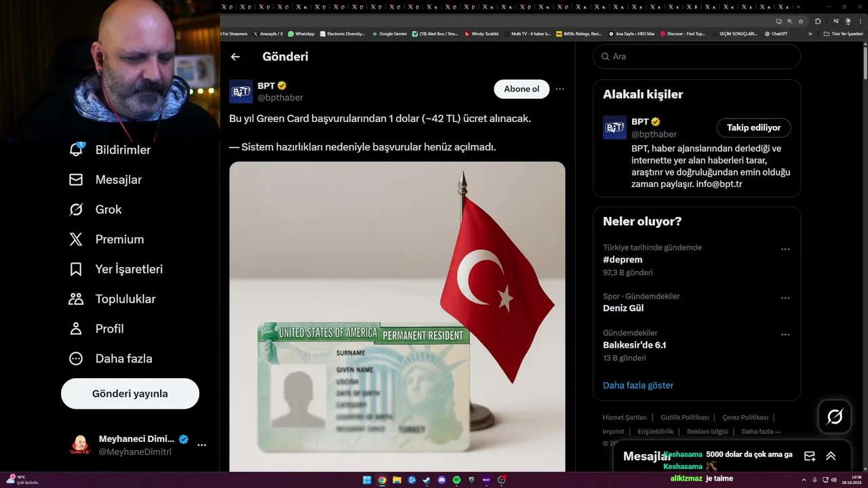
Task: Open Grok in the sidebar
Action: pyautogui.click(x=96, y=209)
